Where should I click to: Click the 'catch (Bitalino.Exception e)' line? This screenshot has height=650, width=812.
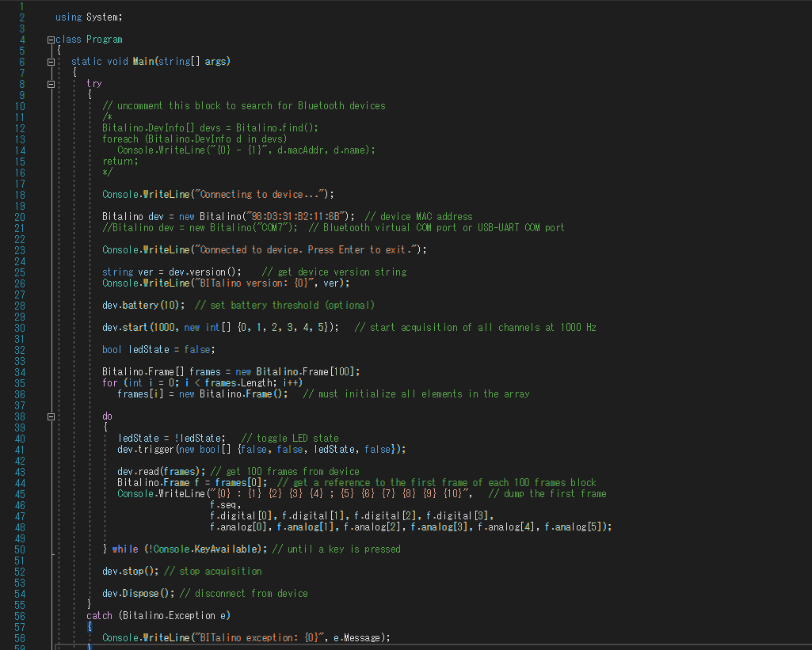(x=158, y=616)
